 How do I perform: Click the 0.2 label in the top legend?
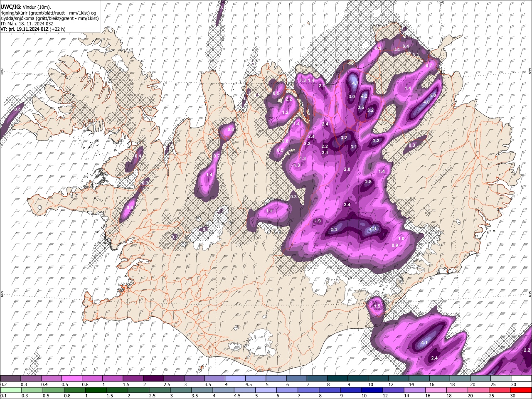coord(4,384)
